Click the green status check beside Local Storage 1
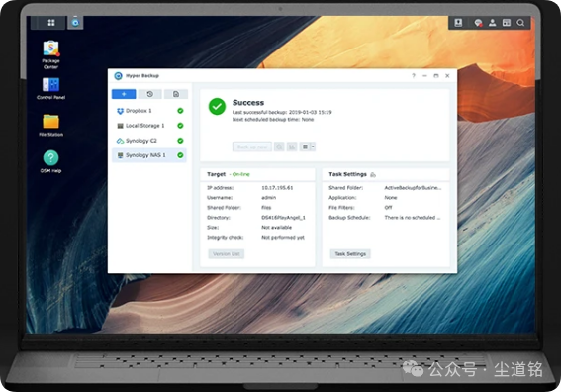The height and width of the screenshot is (392, 561). click(x=180, y=126)
